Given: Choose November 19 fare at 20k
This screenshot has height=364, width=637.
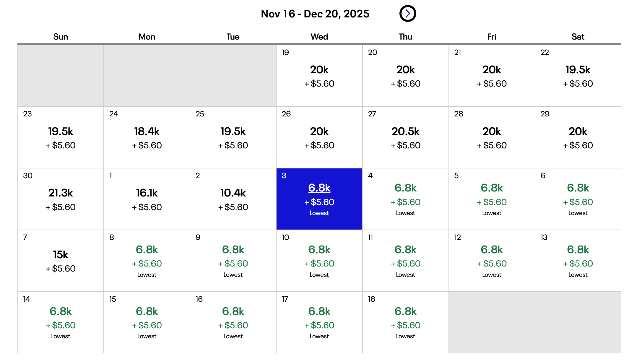Looking at the screenshot, I should point(319,76).
